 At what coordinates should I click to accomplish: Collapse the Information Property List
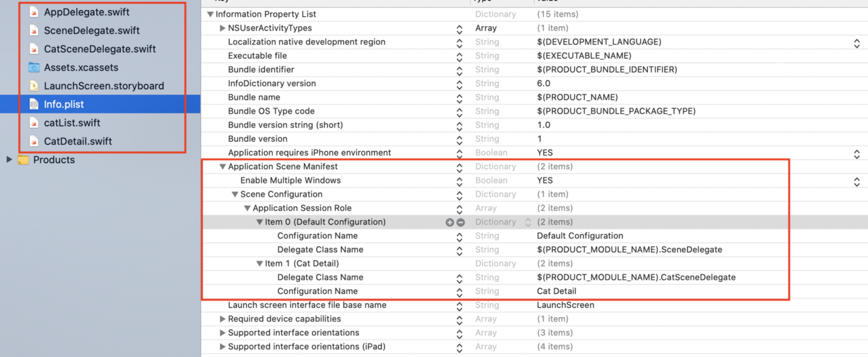[210, 14]
